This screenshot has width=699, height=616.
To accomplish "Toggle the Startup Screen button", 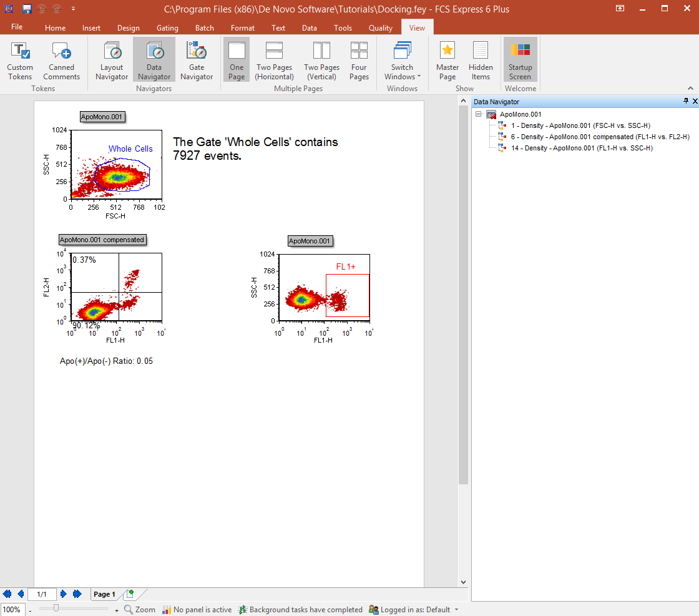I will click(520, 60).
